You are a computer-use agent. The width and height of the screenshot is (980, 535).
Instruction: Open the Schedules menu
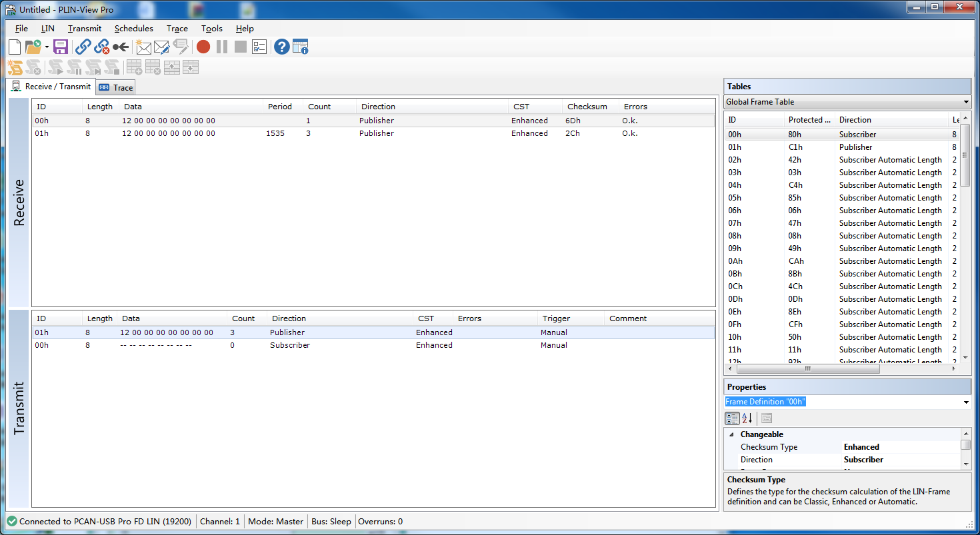click(133, 29)
